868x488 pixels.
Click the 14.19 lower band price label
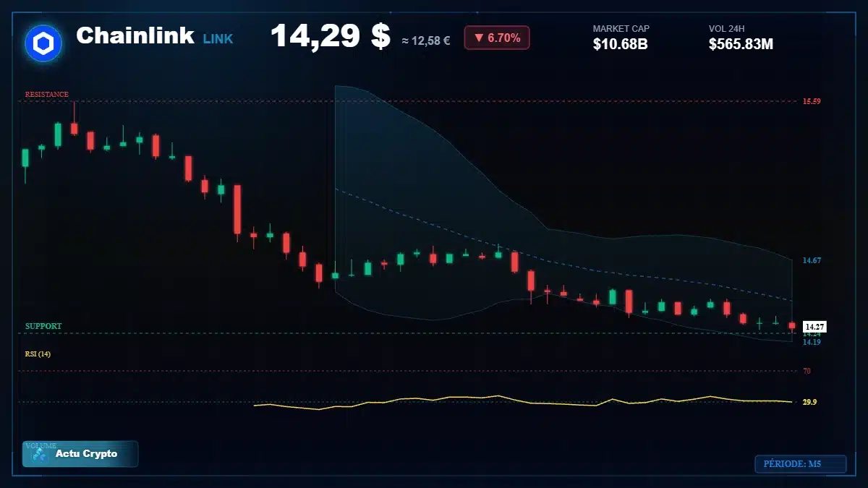pos(812,342)
